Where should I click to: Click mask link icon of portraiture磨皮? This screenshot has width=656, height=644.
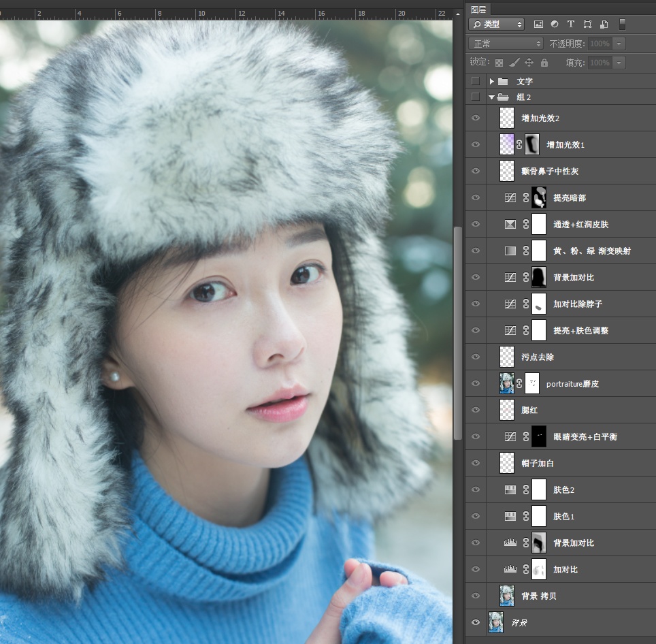[519, 383]
